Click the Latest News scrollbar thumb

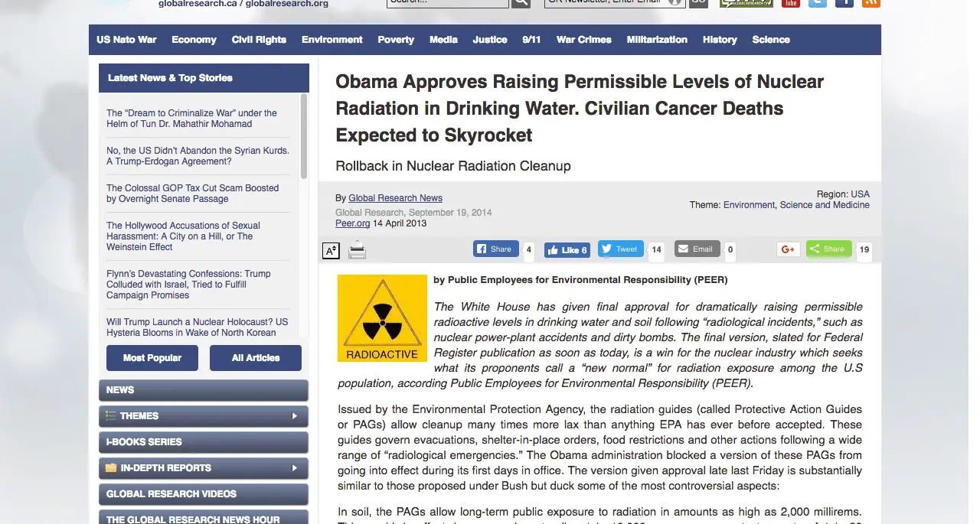[x=304, y=136]
